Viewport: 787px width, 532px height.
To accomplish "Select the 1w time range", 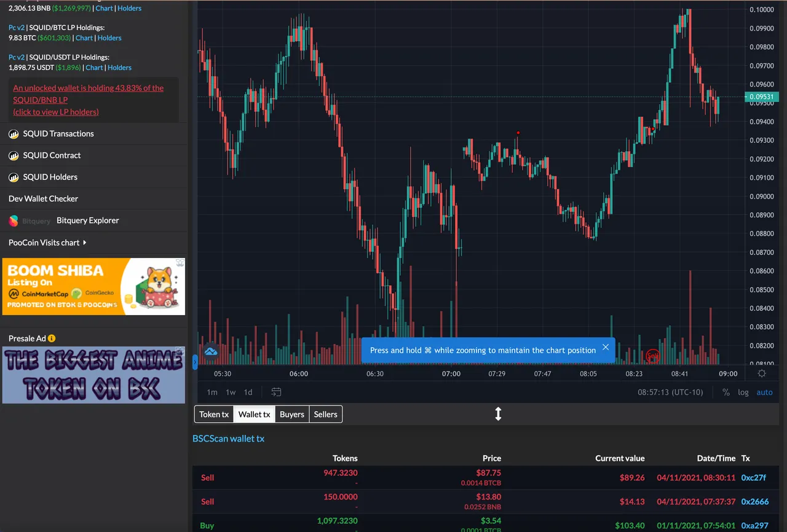I will 231,392.
